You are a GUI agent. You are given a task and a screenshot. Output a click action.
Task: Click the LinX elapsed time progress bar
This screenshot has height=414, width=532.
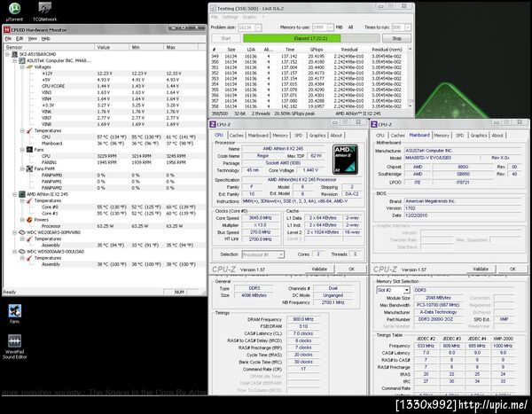point(310,38)
